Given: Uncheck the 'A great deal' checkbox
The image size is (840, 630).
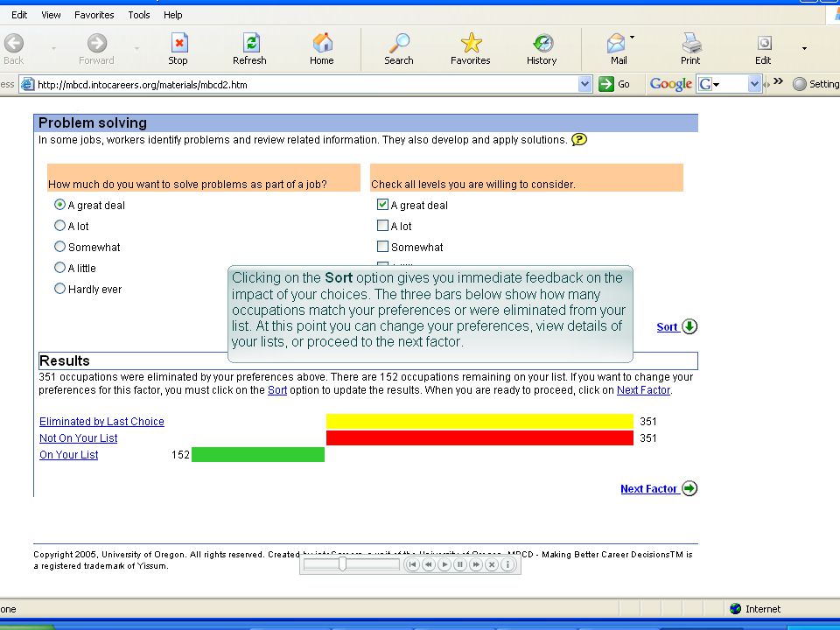Looking at the screenshot, I should [x=382, y=204].
